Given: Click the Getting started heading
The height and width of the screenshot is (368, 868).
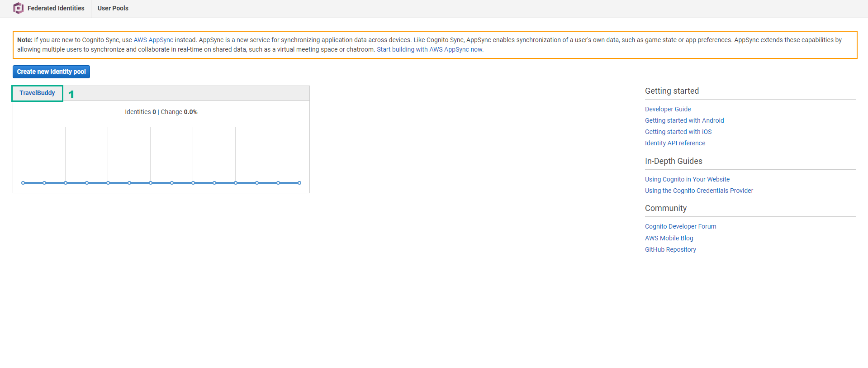Looking at the screenshot, I should click(x=672, y=91).
